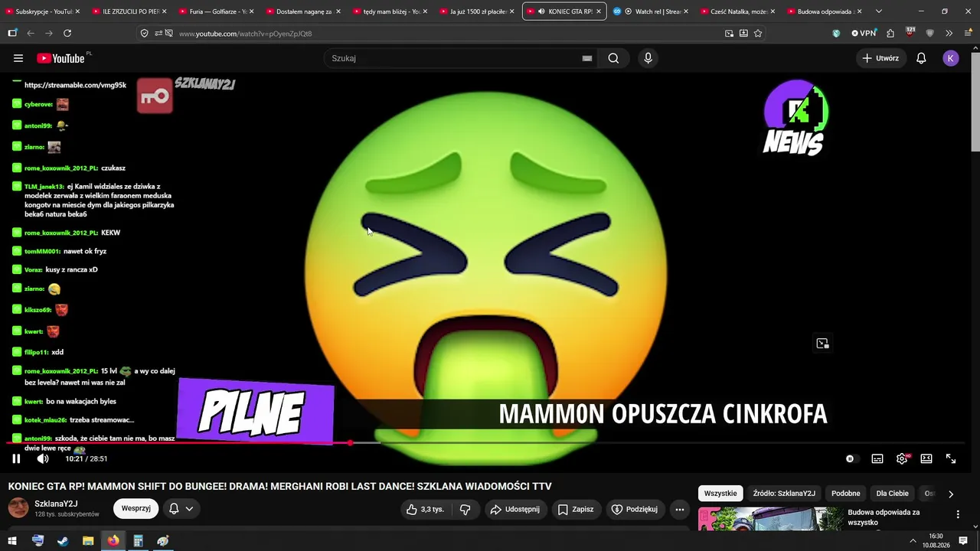The height and width of the screenshot is (551, 980).
Task: Toggle the browser sidebar panel button
Action: [x=12, y=34]
